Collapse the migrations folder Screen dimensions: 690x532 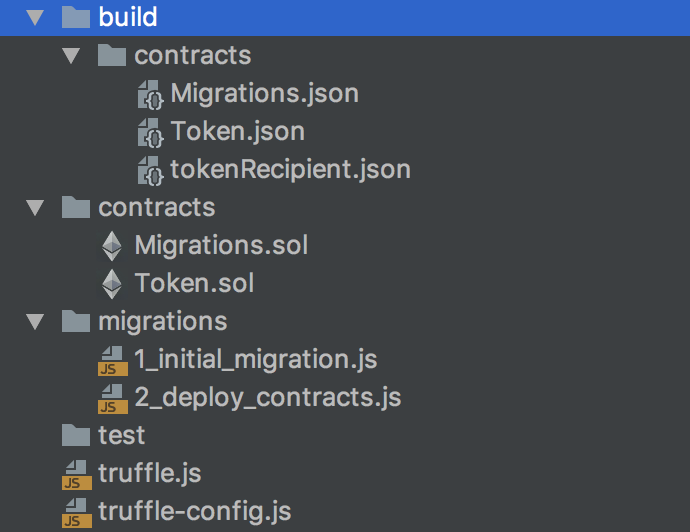tap(36, 322)
